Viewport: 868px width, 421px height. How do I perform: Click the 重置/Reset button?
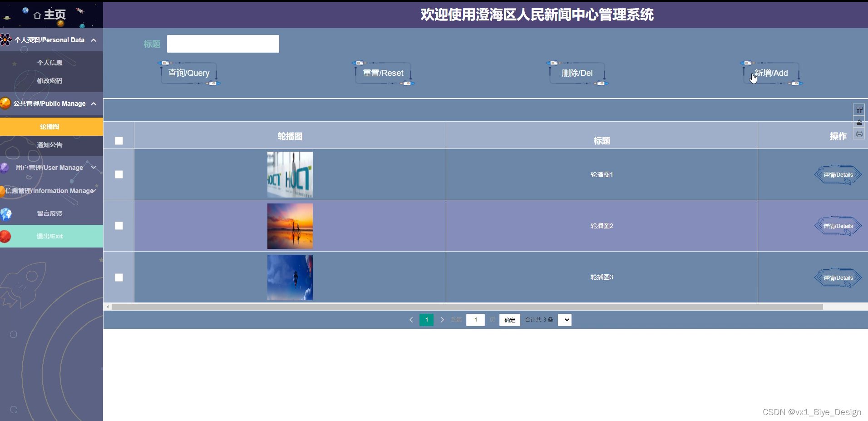pyautogui.click(x=383, y=73)
